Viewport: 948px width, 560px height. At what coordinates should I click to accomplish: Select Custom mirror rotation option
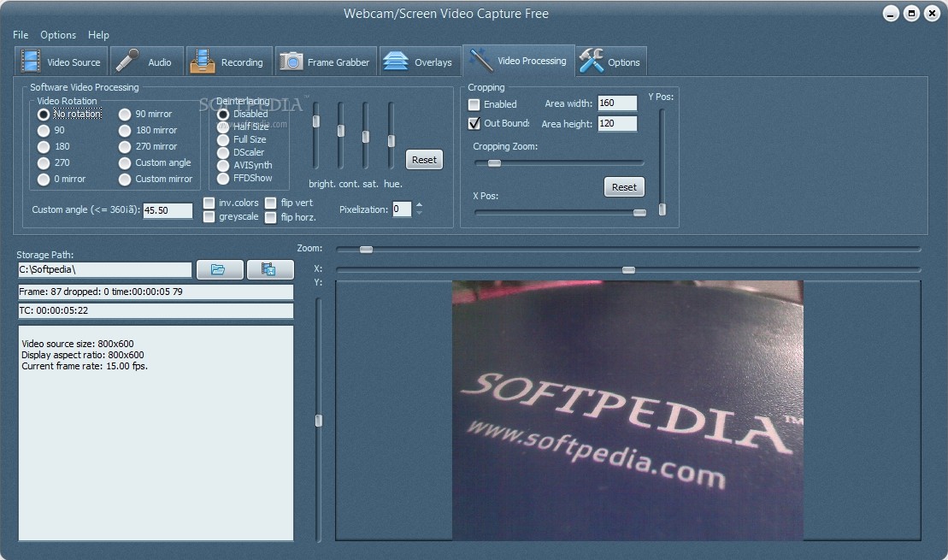pyautogui.click(x=125, y=179)
